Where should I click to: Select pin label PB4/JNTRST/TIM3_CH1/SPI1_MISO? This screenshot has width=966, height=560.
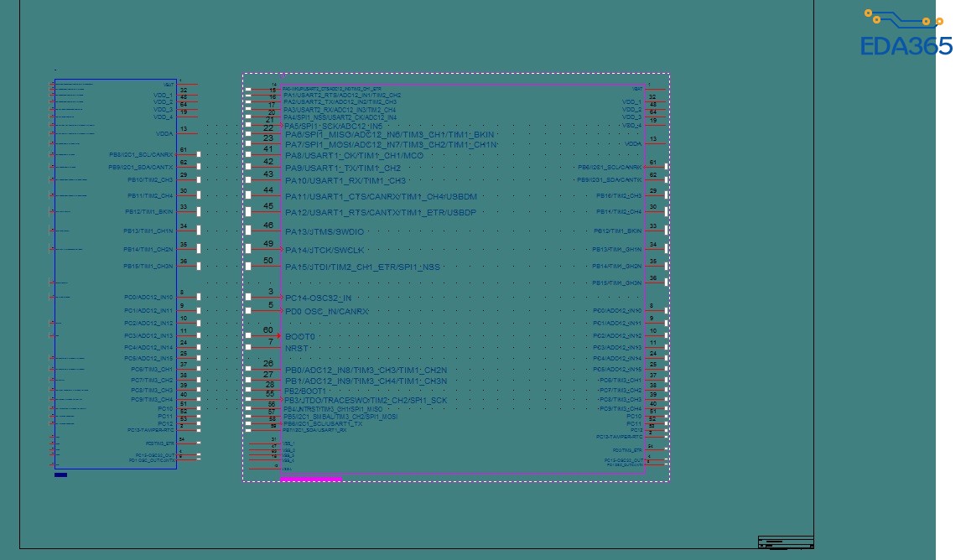click(333, 409)
